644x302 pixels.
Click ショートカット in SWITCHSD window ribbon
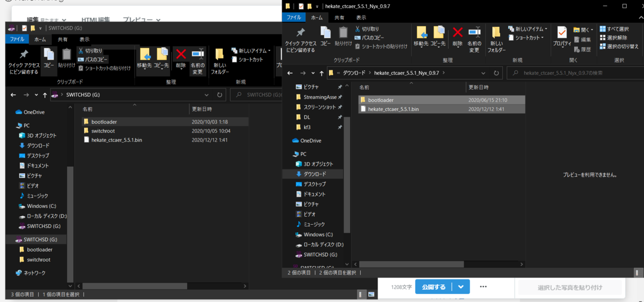247,59
